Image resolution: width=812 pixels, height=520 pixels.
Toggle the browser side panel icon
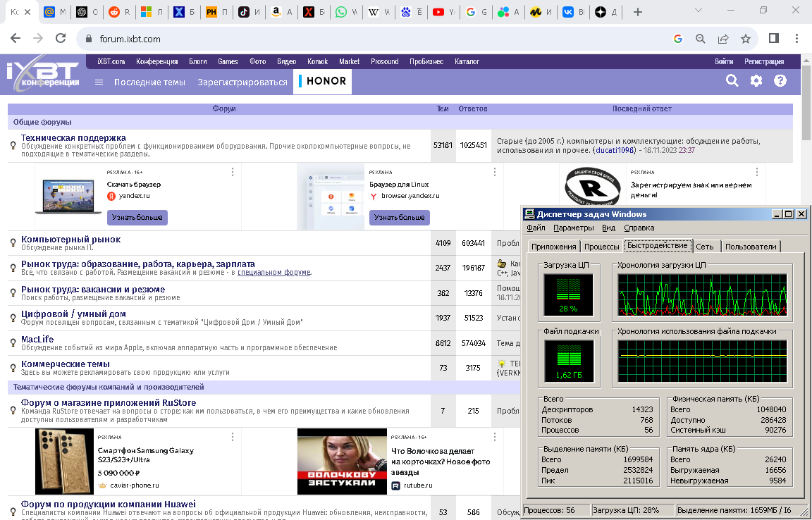pos(774,39)
